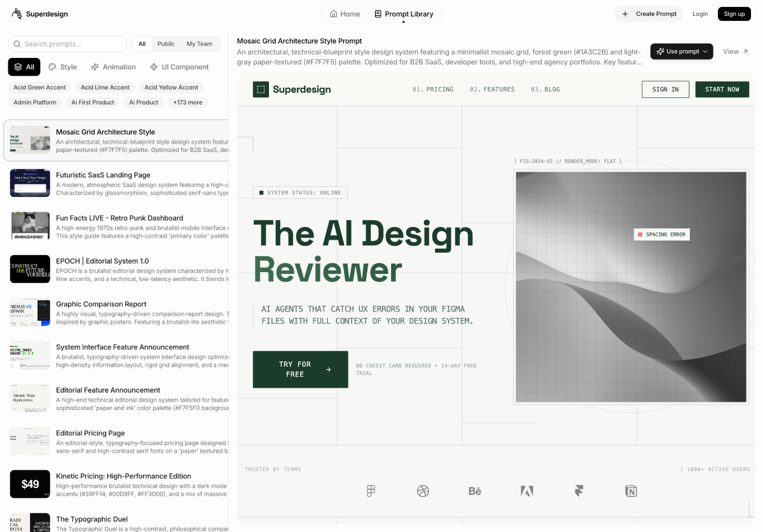763x532 pixels.
Task: Switch filter to My Team prompts
Action: [199, 44]
